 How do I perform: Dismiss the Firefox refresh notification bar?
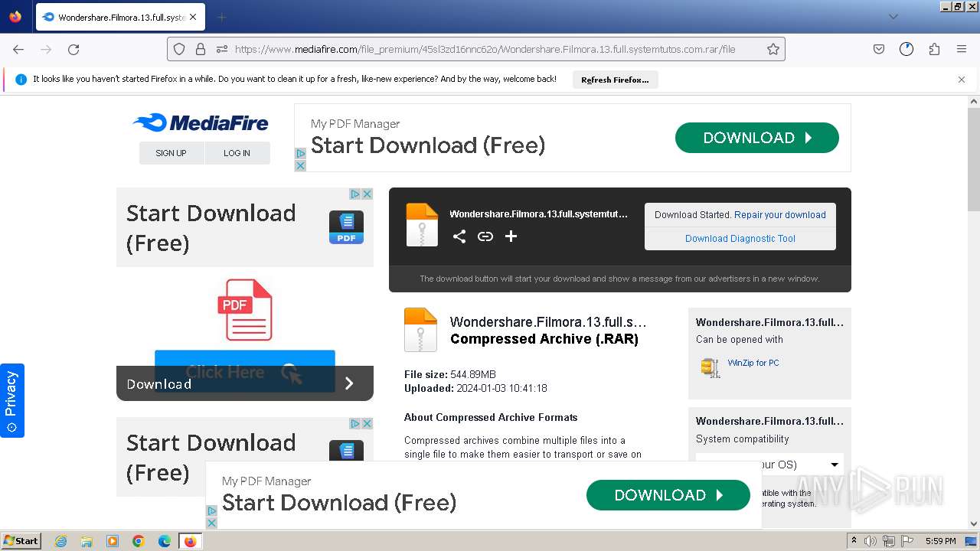(x=962, y=80)
